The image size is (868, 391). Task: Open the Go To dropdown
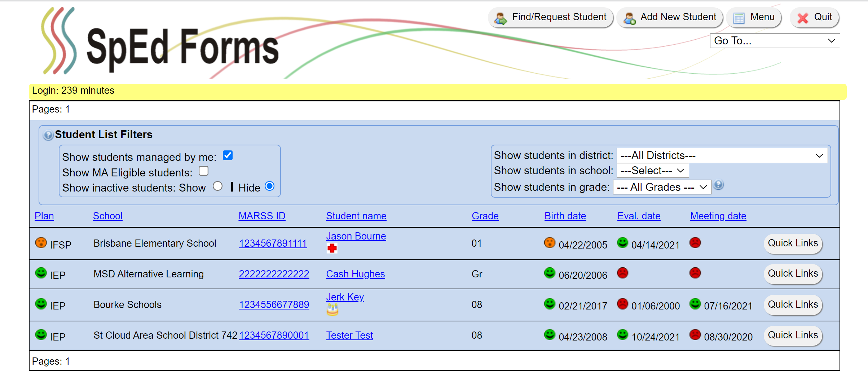pyautogui.click(x=775, y=41)
